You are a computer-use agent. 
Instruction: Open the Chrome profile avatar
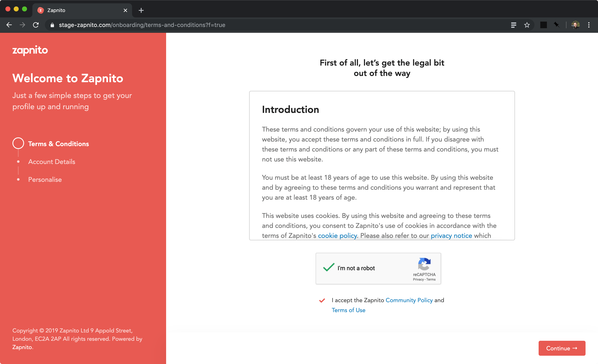pos(575,25)
